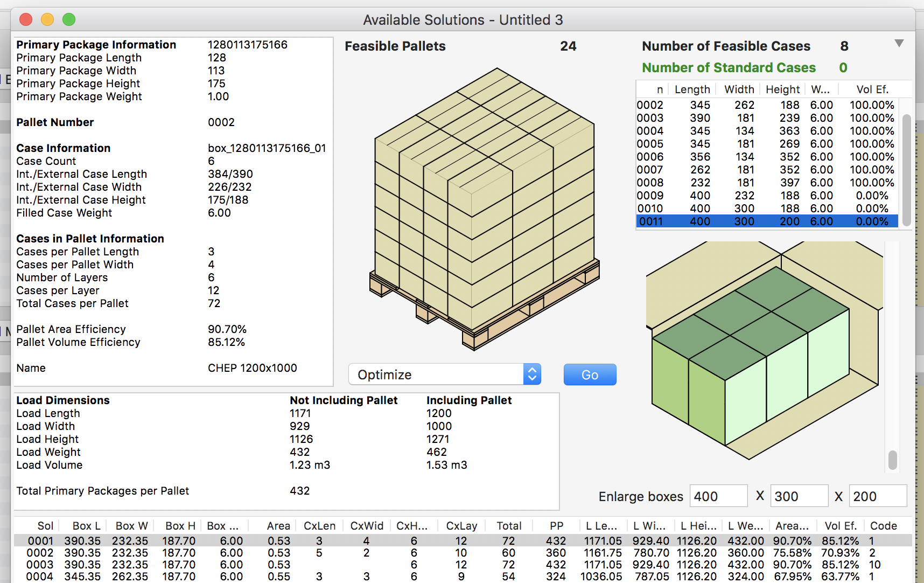
Task: Select solution row 0002 with total 60
Action: 463,553
